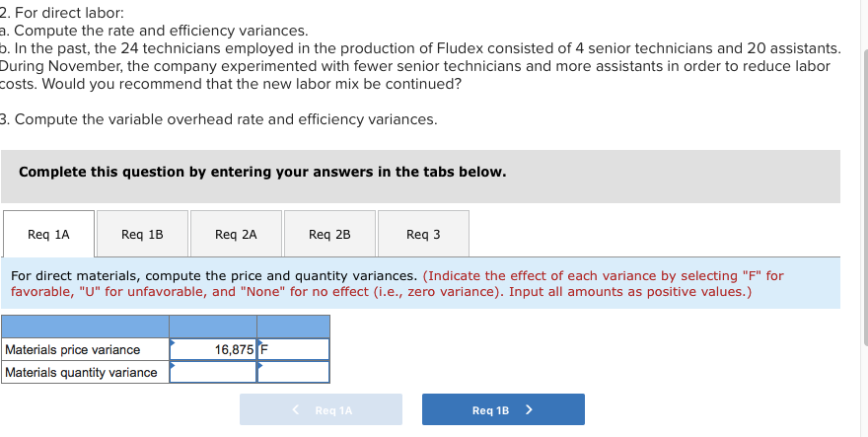The height and width of the screenshot is (437, 868).
Task: Click the variable overhead variances requirement text
Action: click(x=224, y=119)
